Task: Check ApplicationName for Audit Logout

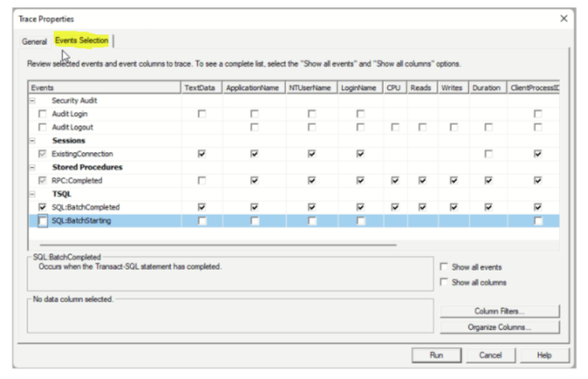Action: (254, 127)
